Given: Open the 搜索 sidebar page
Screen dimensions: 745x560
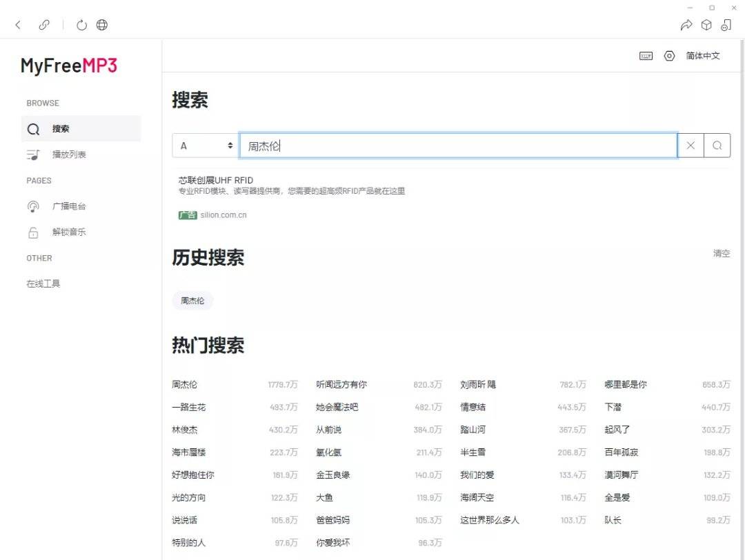Looking at the screenshot, I should pos(81,129).
